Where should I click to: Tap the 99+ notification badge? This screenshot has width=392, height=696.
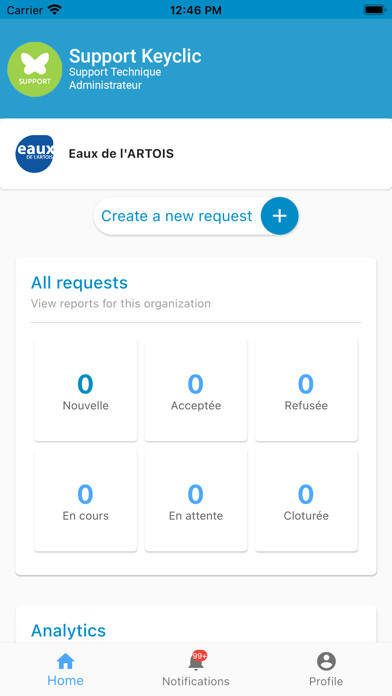(200, 656)
